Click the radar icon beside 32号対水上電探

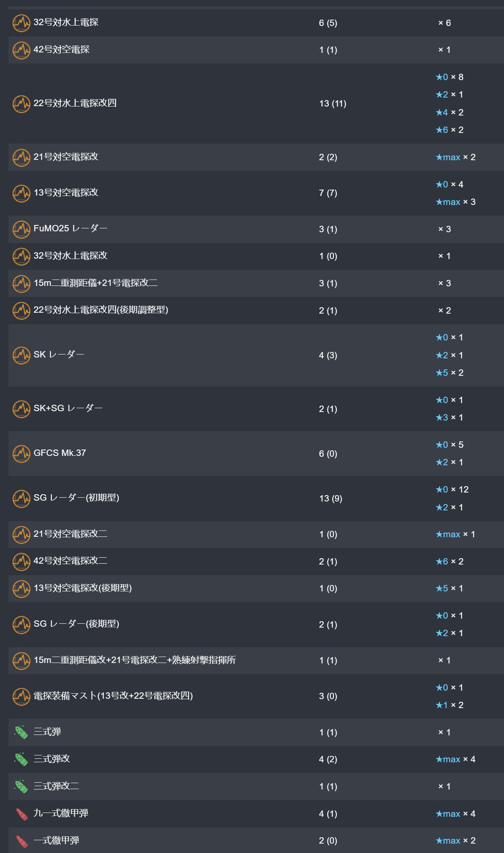click(x=21, y=23)
